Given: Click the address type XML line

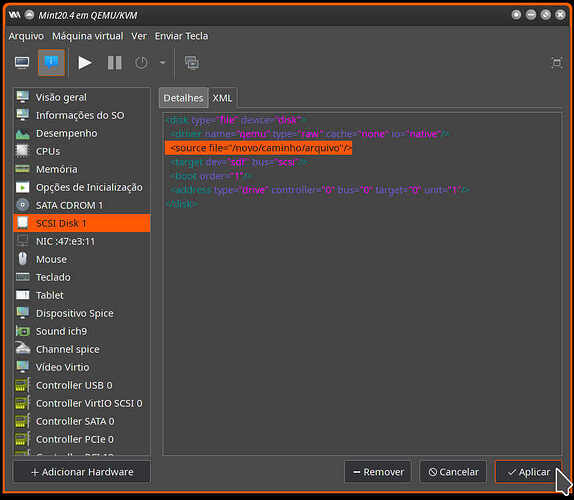Looking at the screenshot, I should click(320, 190).
